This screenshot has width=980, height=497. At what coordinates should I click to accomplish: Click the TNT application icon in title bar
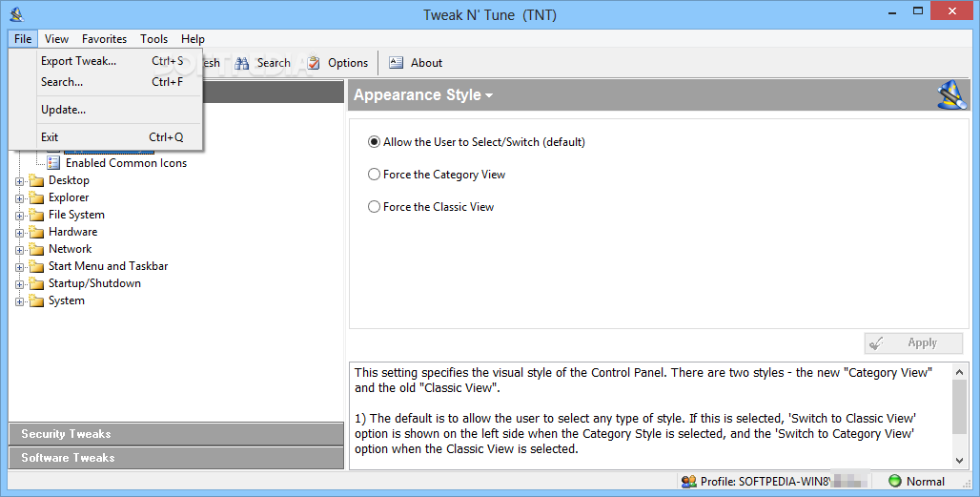17,13
